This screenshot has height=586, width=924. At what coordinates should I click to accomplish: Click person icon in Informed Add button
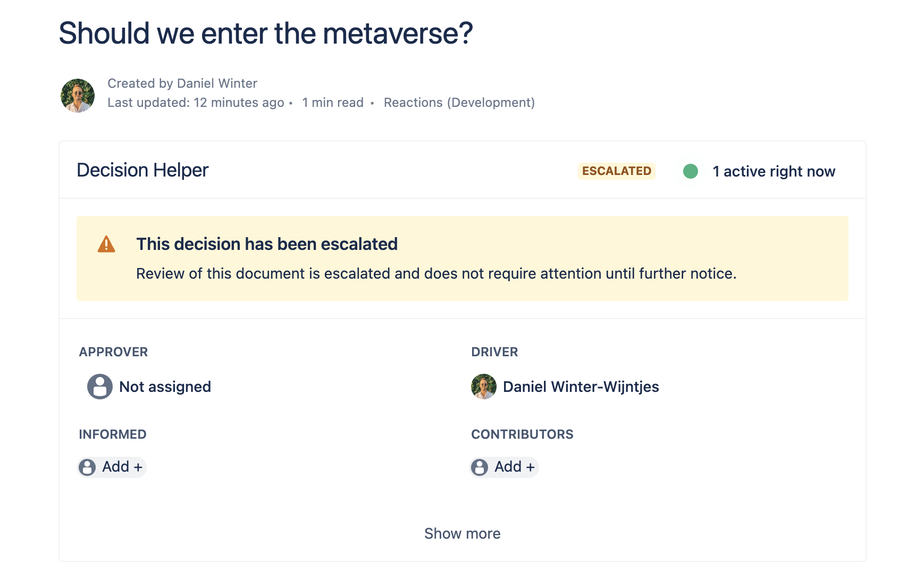[87, 467]
